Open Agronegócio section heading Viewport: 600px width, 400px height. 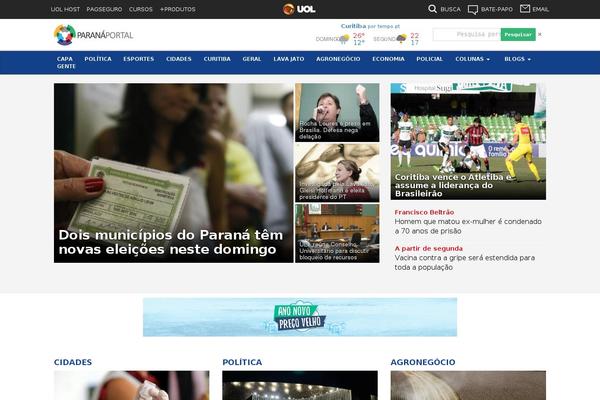click(423, 362)
